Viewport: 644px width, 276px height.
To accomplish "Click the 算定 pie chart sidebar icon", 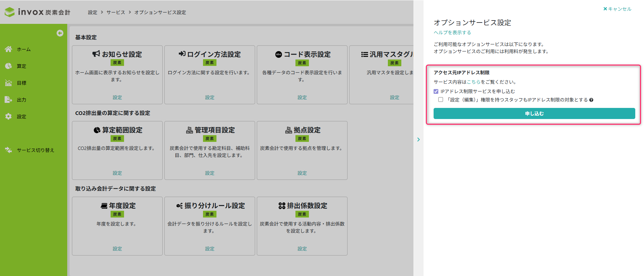I will click(x=8, y=66).
